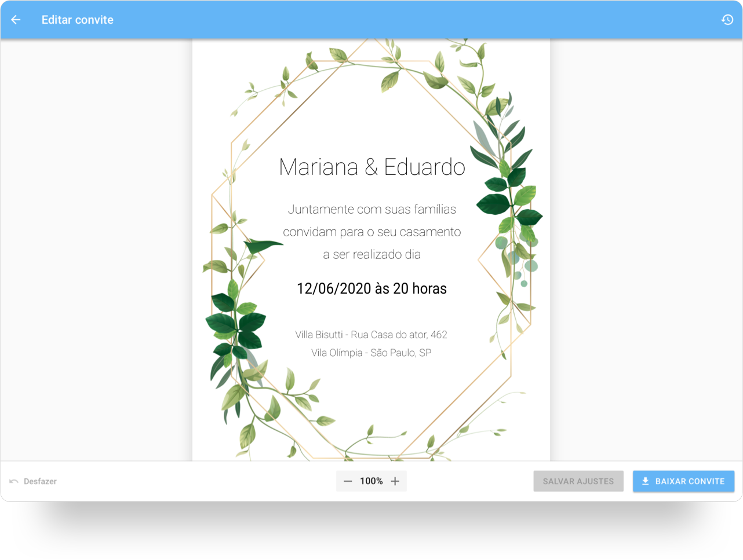Click the curved undo arrow icon
The width and height of the screenshot is (743, 560).
tap(13, 481)
